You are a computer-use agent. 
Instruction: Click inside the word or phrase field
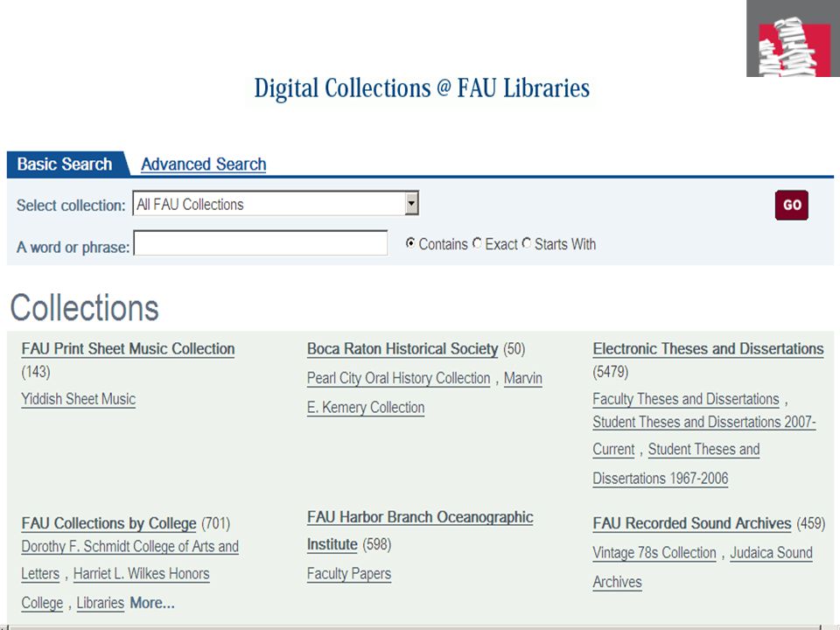pos(261,243)
